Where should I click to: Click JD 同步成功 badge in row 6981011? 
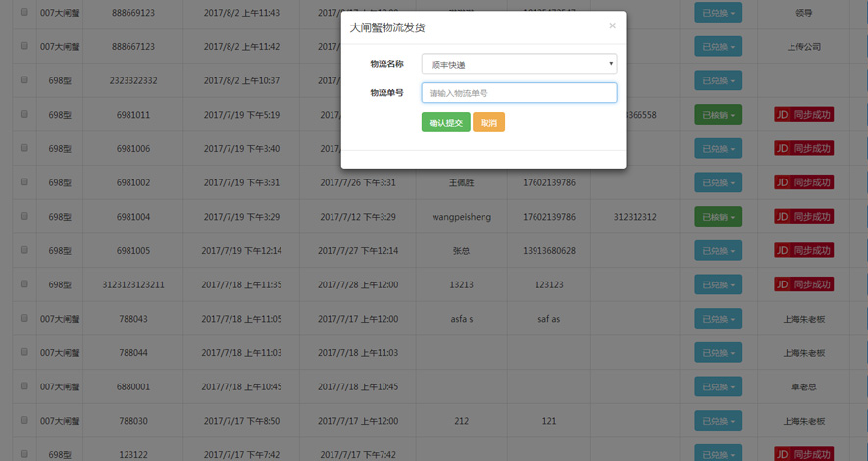tap(804, 115)
